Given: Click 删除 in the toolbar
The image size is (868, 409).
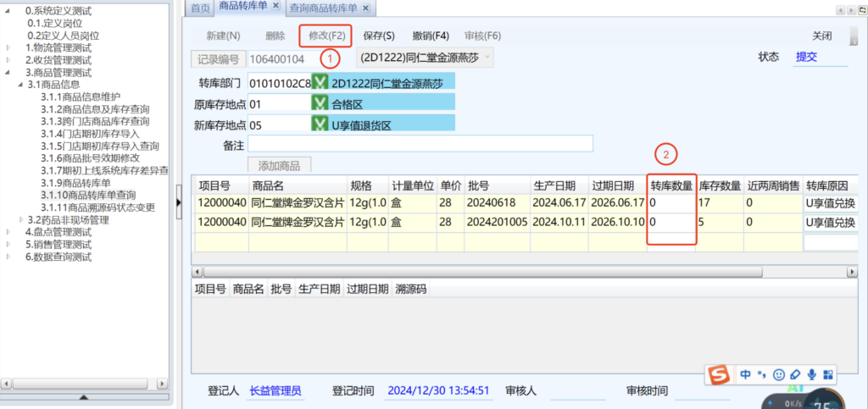Looking at the screenshot, I should pos(275,36).
